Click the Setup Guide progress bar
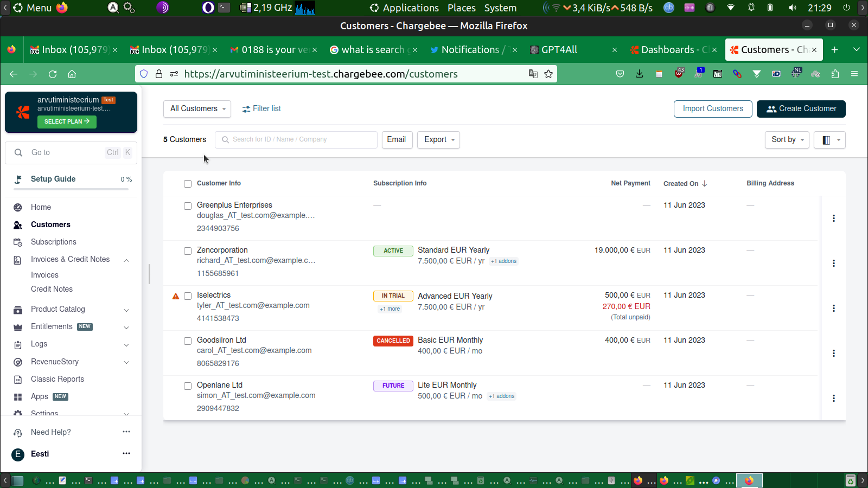 pos(71,189)
